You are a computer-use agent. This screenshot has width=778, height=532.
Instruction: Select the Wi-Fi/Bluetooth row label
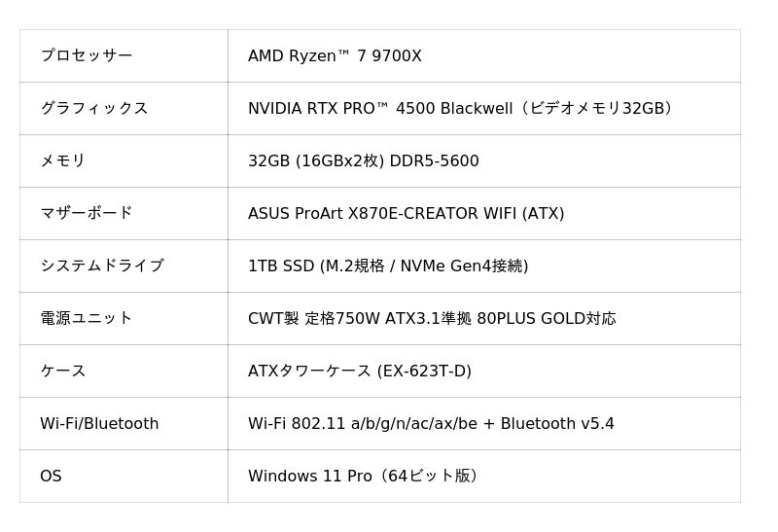pos(99,424)
